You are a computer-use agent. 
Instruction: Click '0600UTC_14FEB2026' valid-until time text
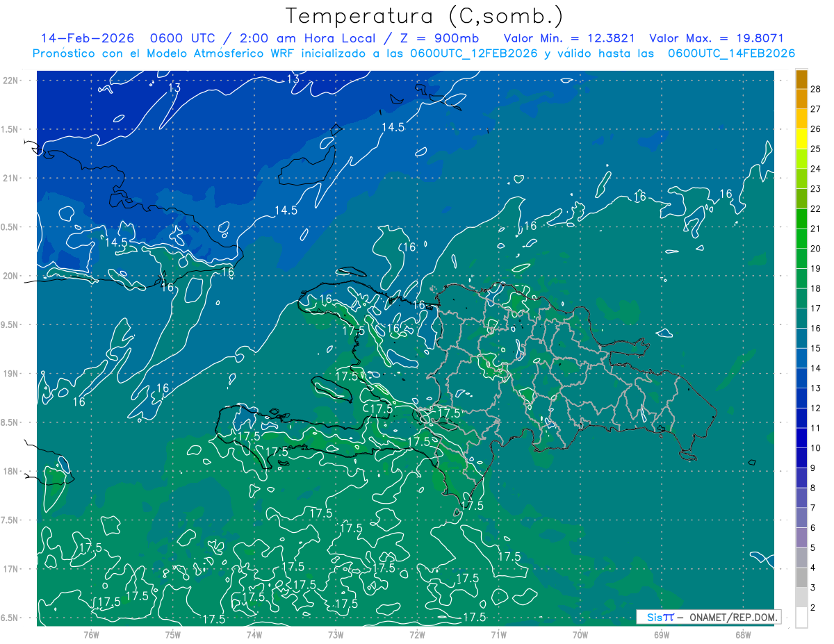pos(732,53)
